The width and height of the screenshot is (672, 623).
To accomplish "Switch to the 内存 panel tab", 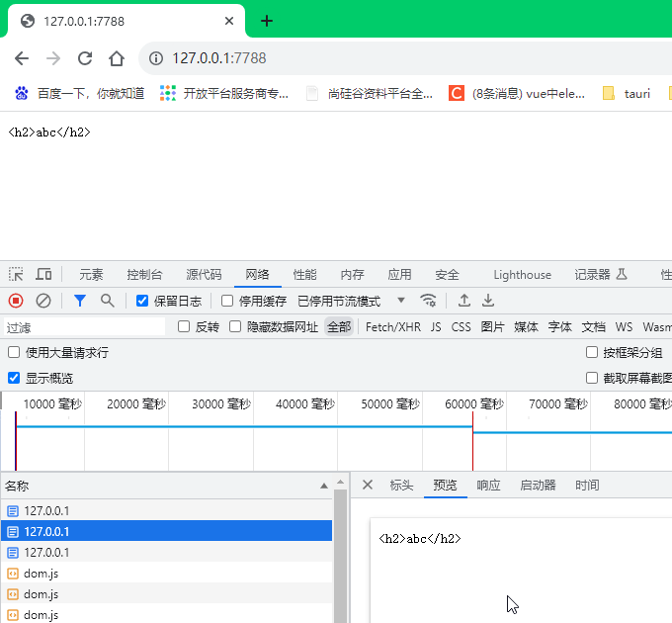I will coord(352,274).
